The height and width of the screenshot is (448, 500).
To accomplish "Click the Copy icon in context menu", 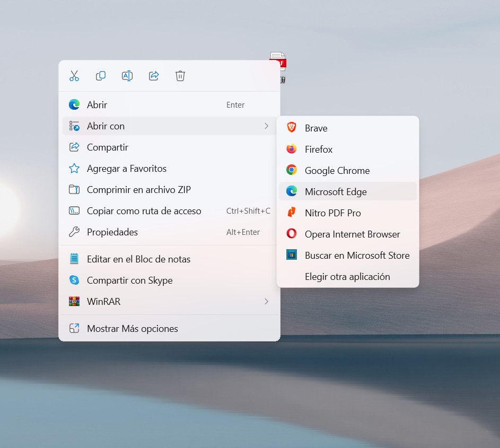I will [100, 76].
